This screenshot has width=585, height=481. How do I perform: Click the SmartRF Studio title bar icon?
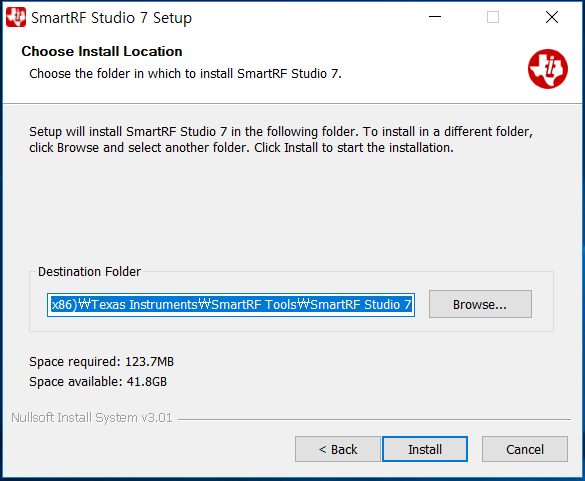coord(16,17)
